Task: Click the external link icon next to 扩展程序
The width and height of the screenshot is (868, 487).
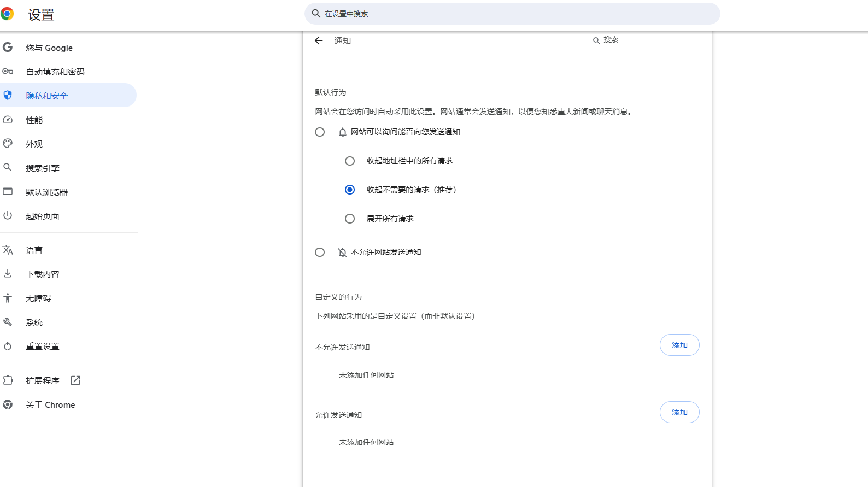Action: [x=75, y=380]
